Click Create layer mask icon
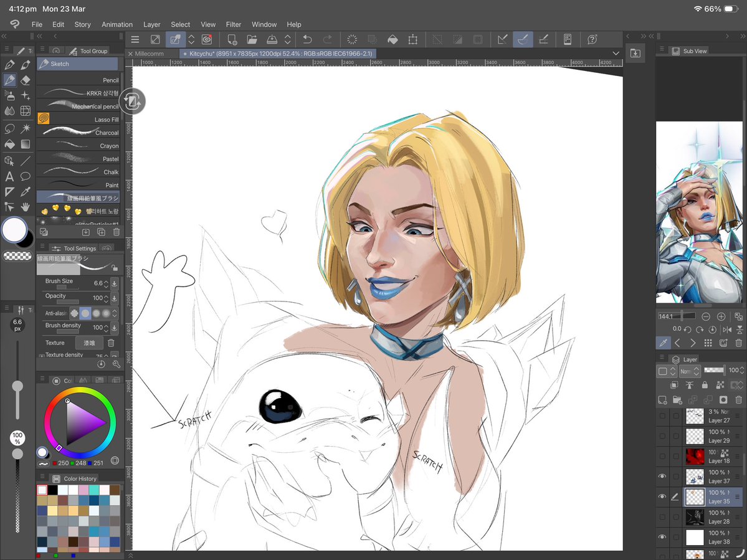 (x=723, y=399)
